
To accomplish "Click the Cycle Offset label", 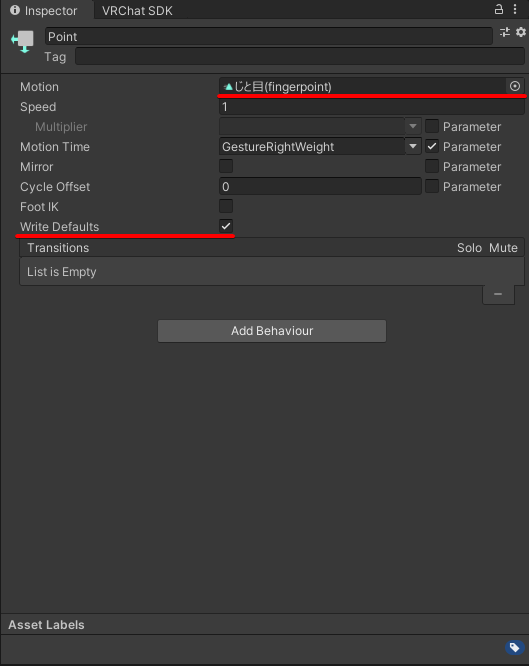I will [55, 186].
